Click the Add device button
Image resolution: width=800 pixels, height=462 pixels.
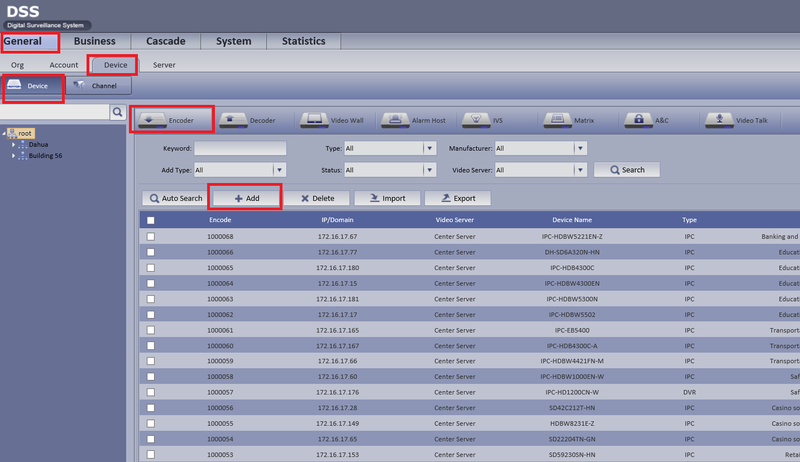point(247,198)
